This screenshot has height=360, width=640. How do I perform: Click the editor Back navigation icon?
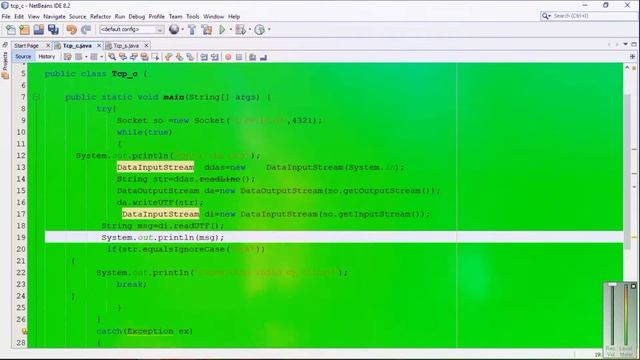click(79, 57)
